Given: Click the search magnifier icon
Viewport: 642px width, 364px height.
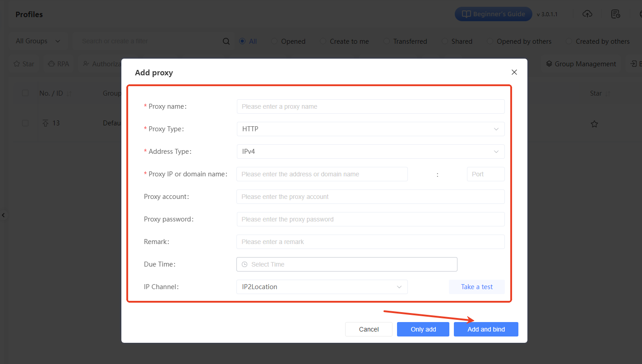Looking at the screenshot, I should click(226, 41).
